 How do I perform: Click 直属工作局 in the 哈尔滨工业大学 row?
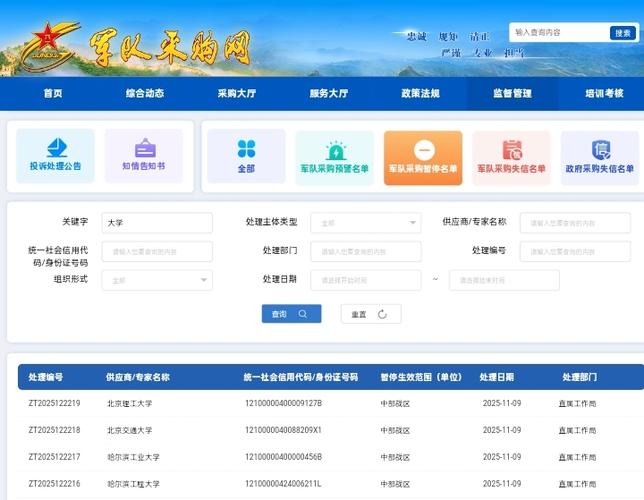(x=577, y=457)
